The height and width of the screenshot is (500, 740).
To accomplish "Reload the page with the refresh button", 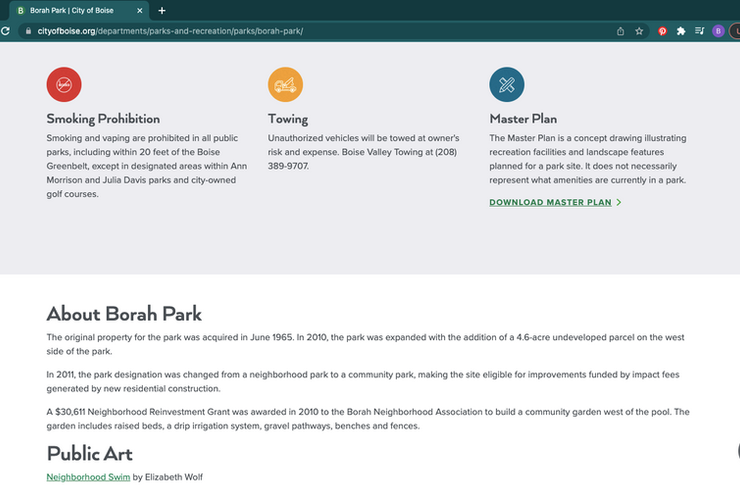I will coord(5,31).
